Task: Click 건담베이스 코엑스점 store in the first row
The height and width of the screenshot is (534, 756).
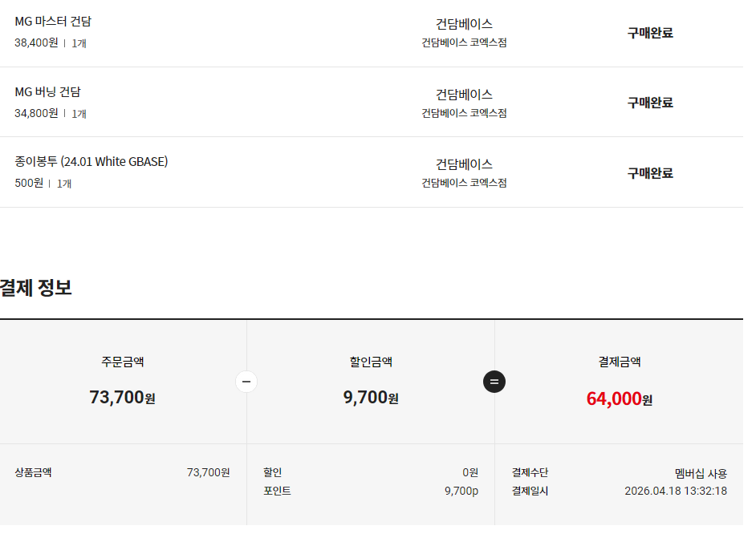Action: [x=464, y=42]
